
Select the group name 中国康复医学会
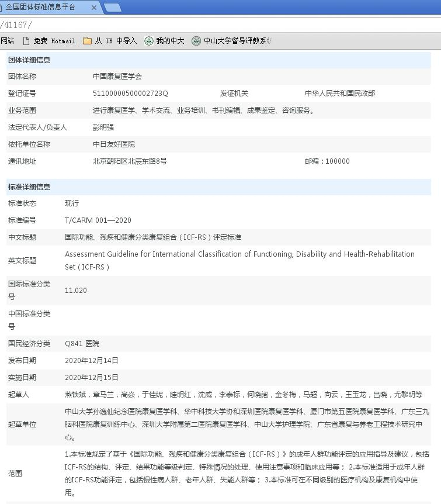coord(117,77)
